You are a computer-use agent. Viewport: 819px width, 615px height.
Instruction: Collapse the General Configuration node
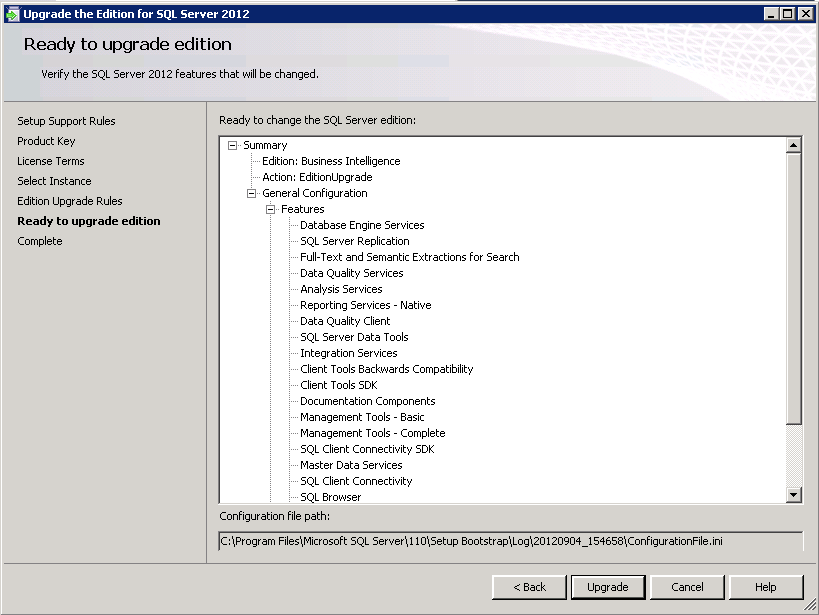251,194
